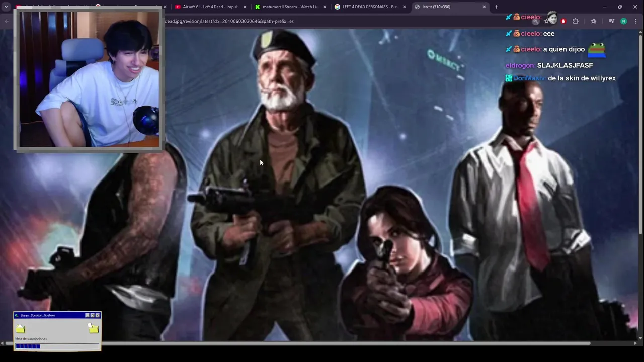Image resolution: width=644 pixels, height=362 pixels.
Task: Close the latest (510×350) tab
Action: click(x=484, y=7)
